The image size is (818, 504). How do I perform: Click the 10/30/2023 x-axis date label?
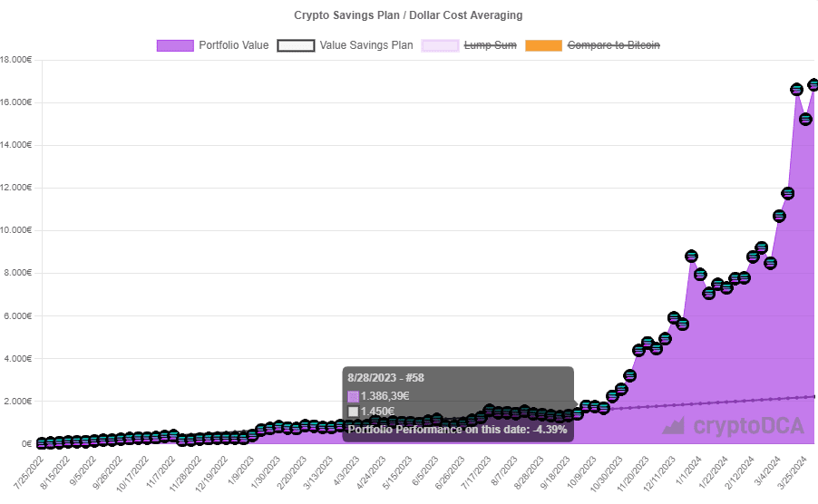pyautogui.click(x=606, y=474)
